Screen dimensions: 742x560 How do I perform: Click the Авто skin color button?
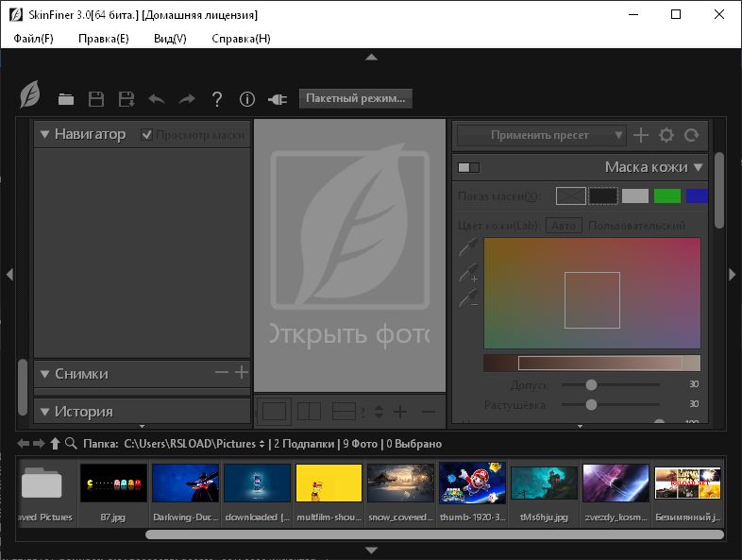pos(564,226)
